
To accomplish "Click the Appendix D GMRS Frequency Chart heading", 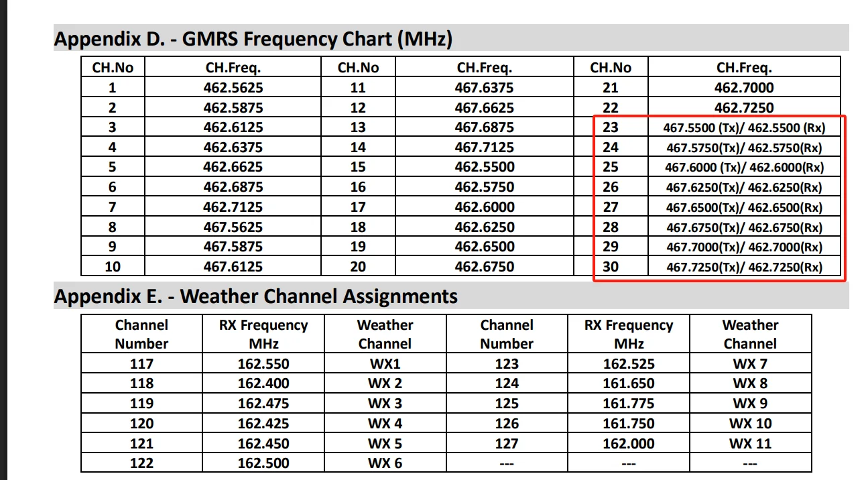I will (253, 39).
